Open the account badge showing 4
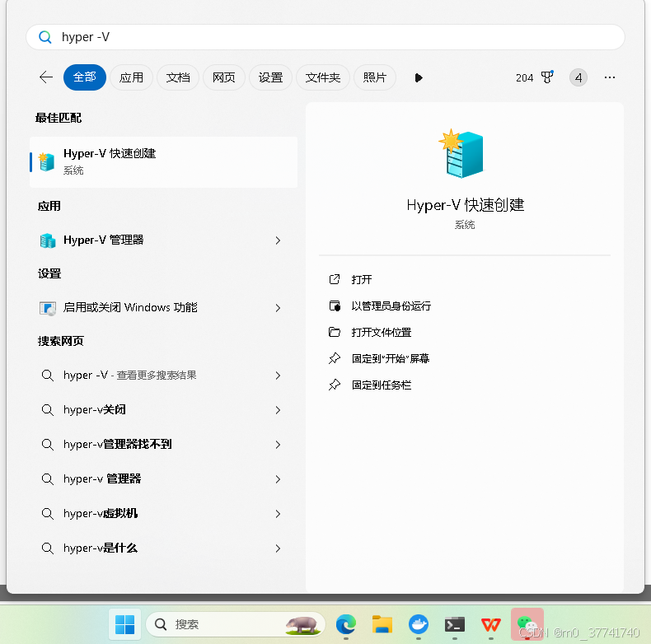Screen dimensions: 651x644 click(578, 77)
